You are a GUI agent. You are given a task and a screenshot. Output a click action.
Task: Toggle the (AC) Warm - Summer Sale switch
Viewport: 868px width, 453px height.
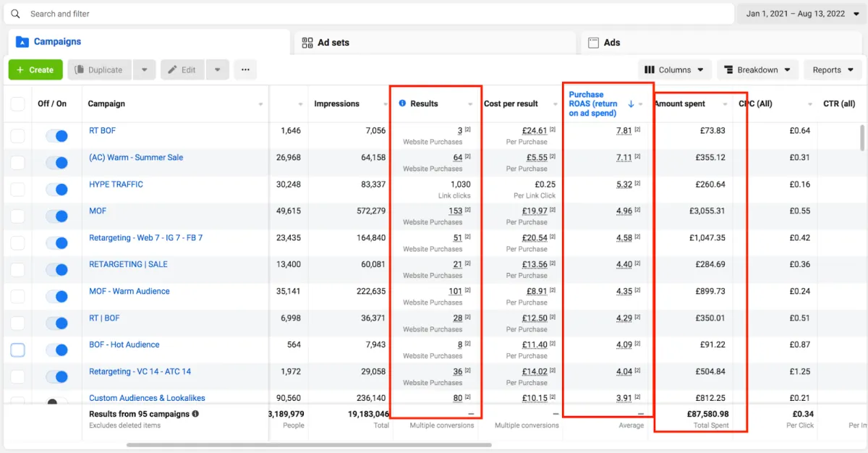coord(56,163)
